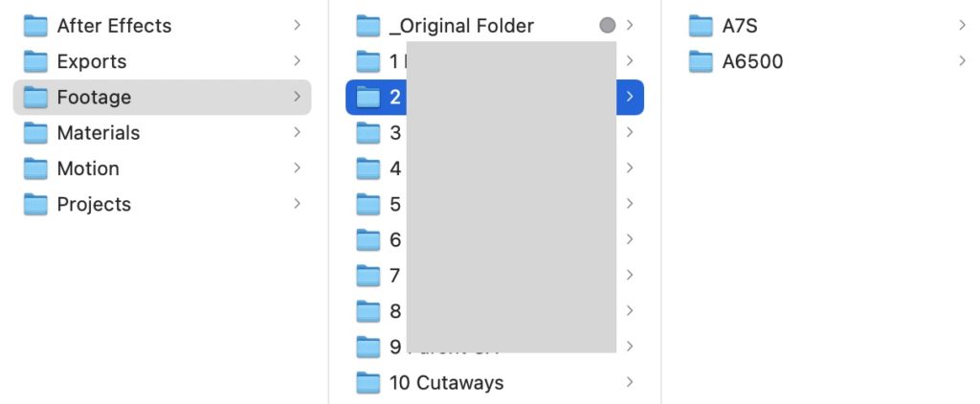This screenshot has width=980, height=404.
Task: Click the After Effects folder icon
Action: click(x=35, y=26)
